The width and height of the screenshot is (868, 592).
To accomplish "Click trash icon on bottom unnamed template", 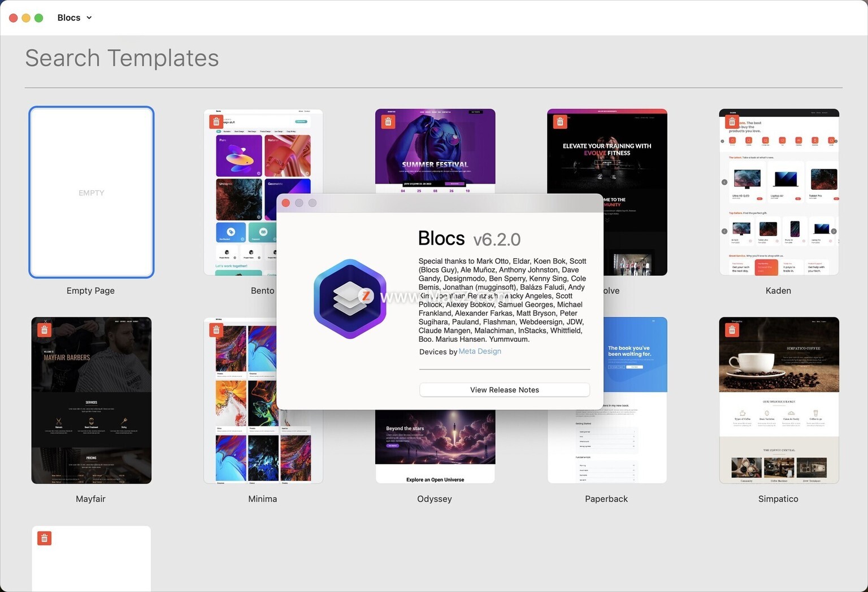I will 44,538.
